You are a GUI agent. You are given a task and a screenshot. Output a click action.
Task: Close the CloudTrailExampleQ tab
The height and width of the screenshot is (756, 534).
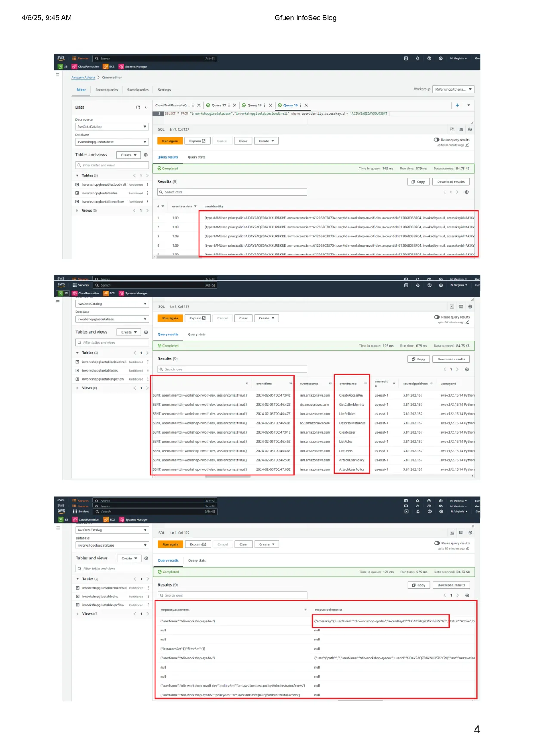click(x=199, y=105)
